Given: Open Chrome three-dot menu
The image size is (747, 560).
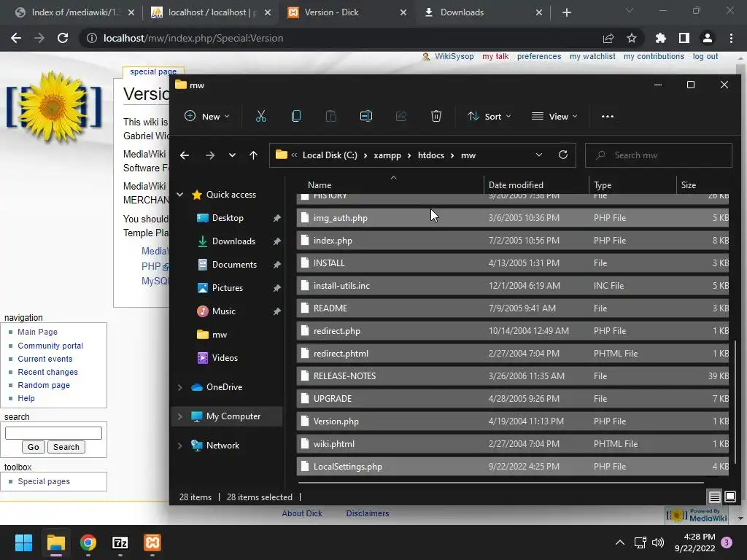Looking at the screenshot, I should pos(731,38).
